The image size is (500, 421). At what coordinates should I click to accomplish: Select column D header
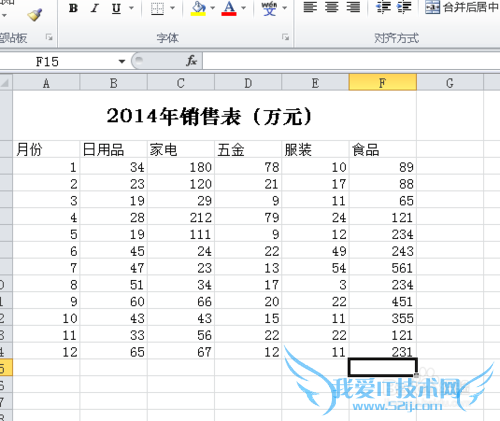(248, 83)
